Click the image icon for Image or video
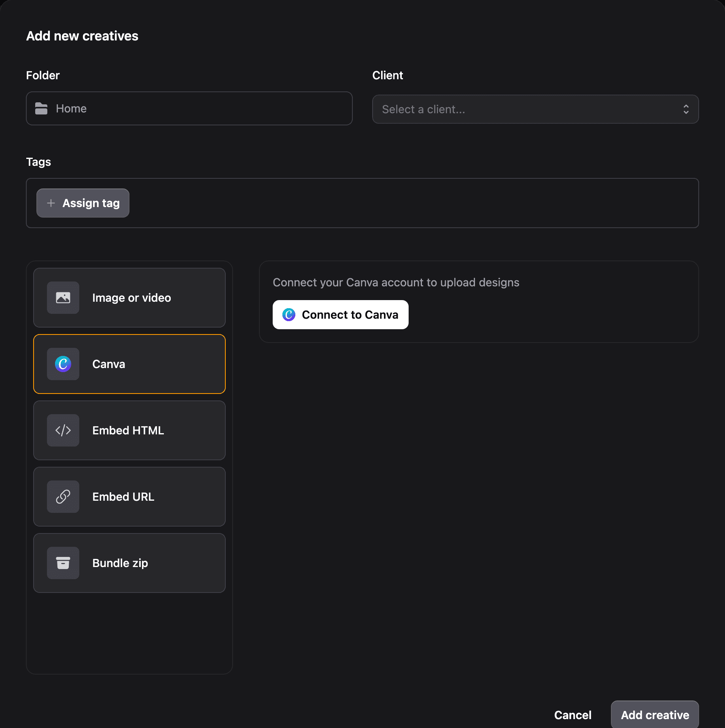Image resolution: width=725 pixels, height=728 pixels. coord(63,298)
